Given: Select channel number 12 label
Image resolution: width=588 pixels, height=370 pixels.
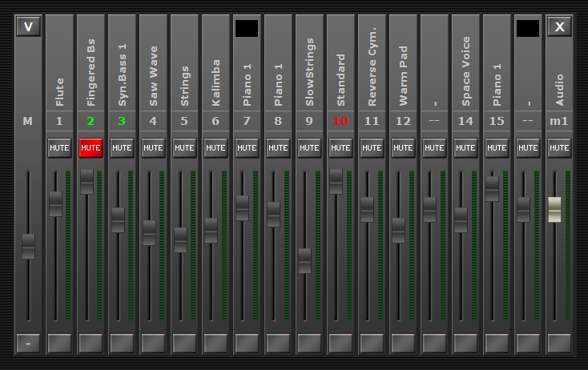Looking at the screenshot, I should tap(403, 121).
